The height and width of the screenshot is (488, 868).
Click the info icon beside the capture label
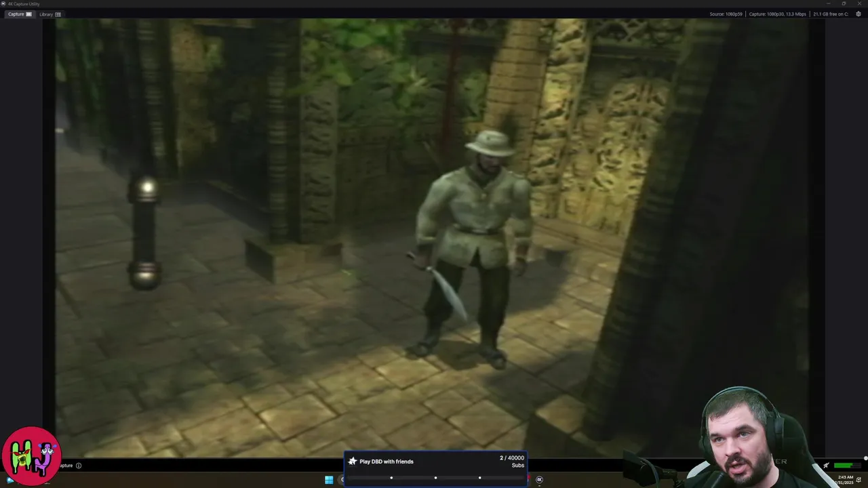click(x=79, y=466)
